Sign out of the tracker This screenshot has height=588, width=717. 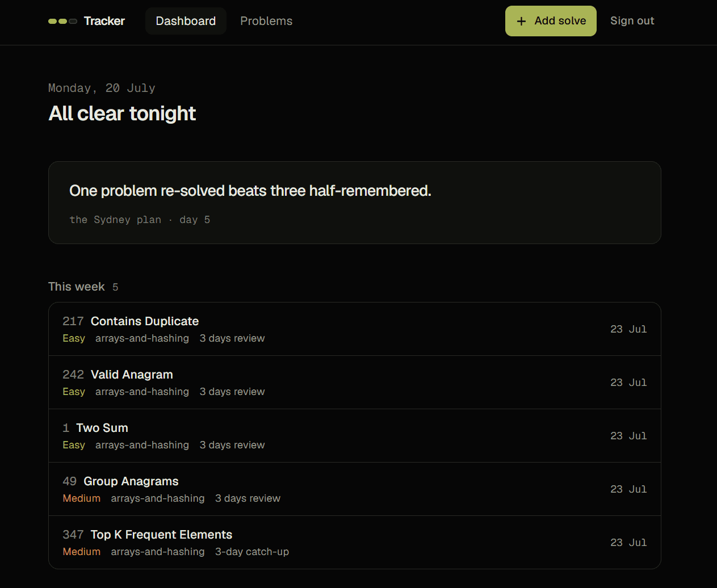coord(632,21)
